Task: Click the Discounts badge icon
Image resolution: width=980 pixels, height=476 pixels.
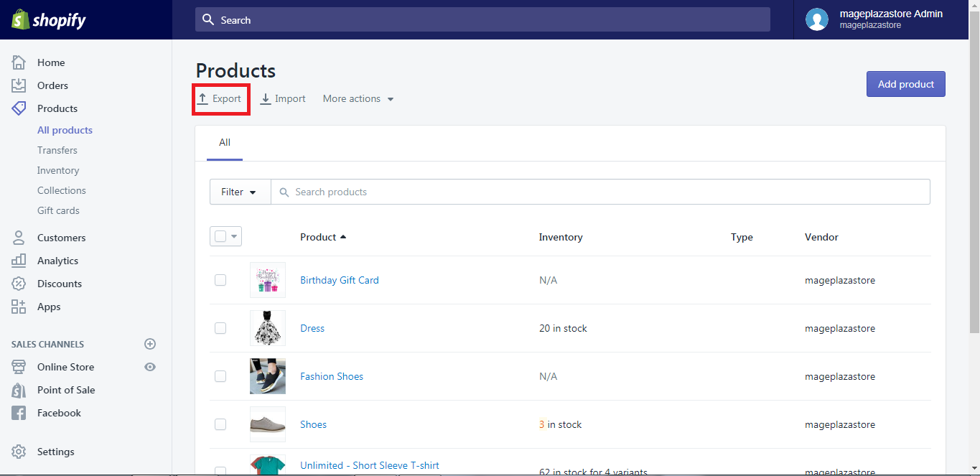Action: (x=19, y=284)
